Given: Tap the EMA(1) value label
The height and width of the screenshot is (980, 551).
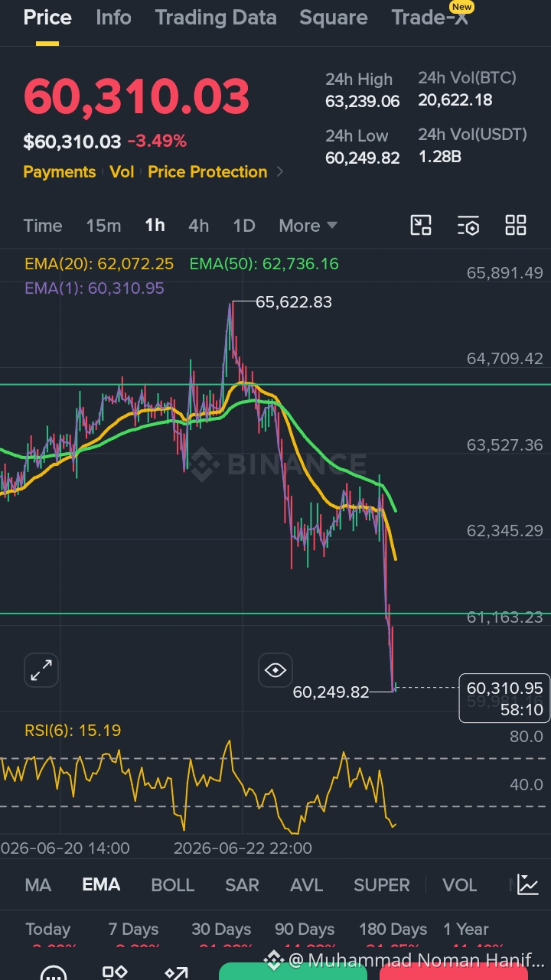Looking at the screenshot, I should point(95,288).
